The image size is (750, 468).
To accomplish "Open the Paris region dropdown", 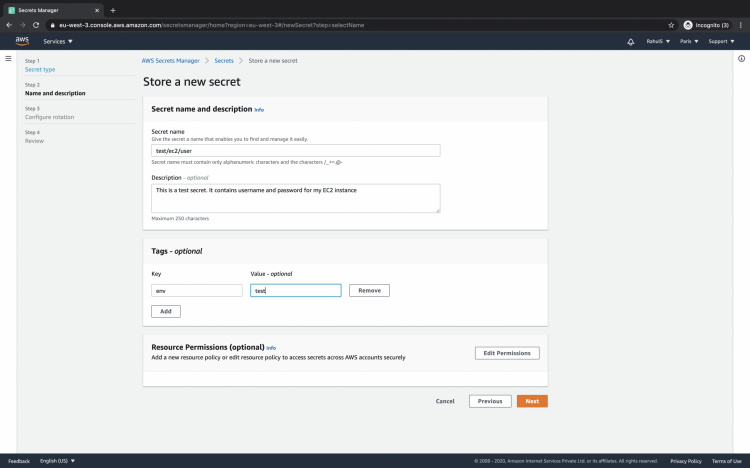I will pos(689,42).
